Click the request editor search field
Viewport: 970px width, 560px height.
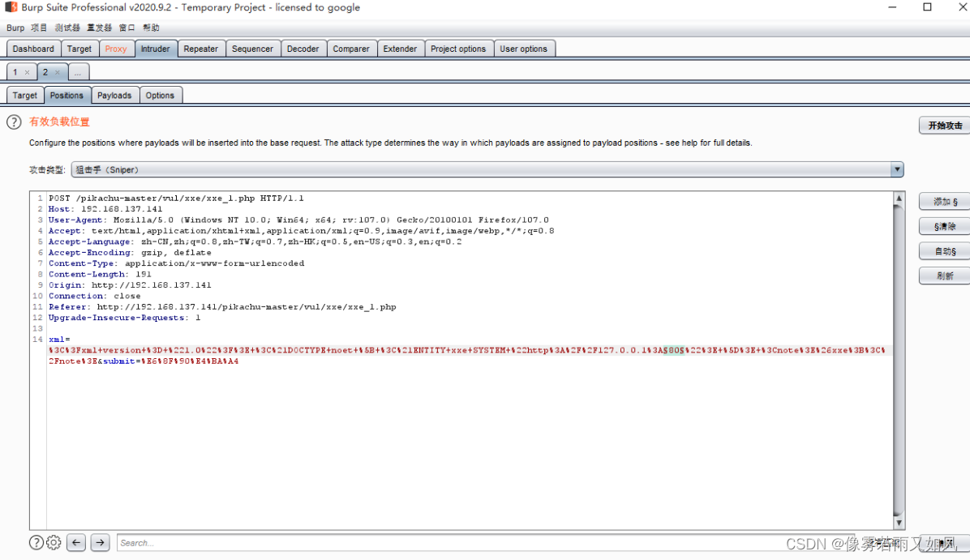click(485, 543)
